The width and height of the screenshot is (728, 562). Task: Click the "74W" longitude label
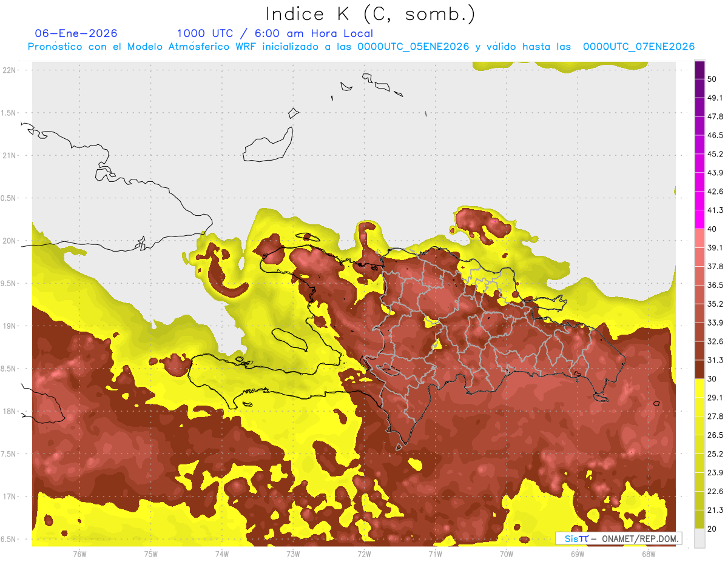tap(222, 554)
